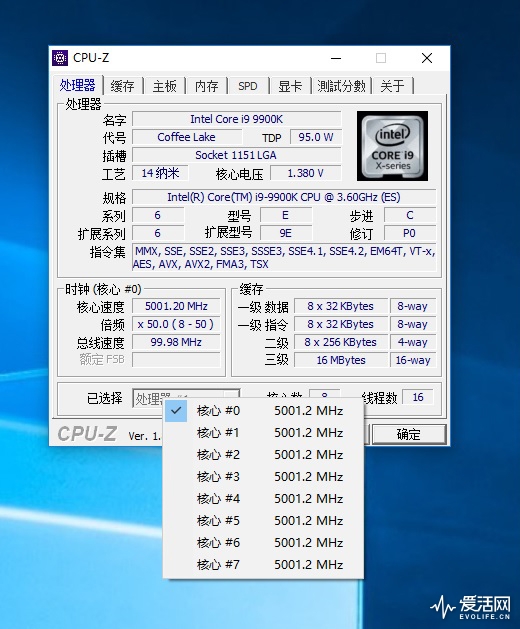Click the Coffee Lake codename value

coord(187,137)
